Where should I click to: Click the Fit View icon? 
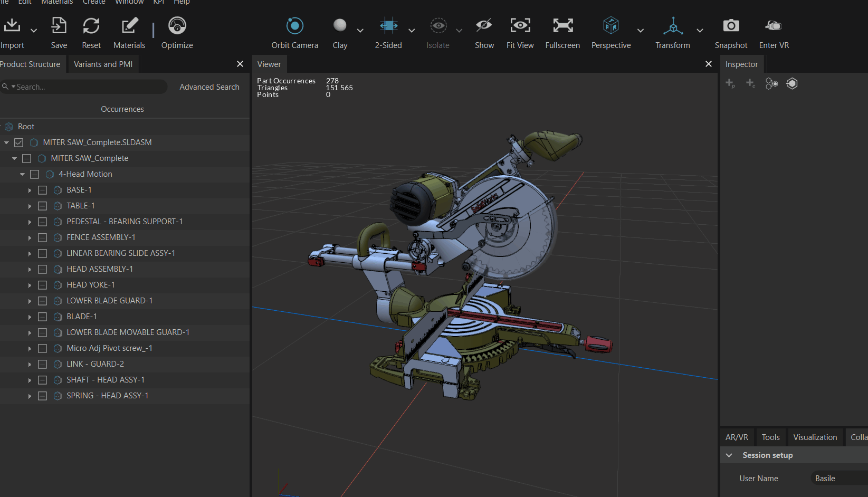point(520,26)
